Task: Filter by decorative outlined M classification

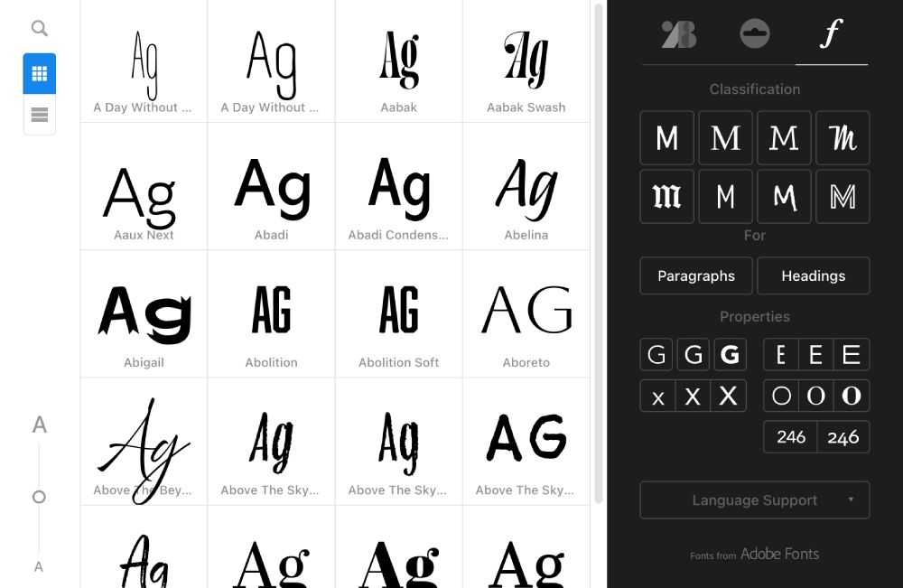Action: 842,196
